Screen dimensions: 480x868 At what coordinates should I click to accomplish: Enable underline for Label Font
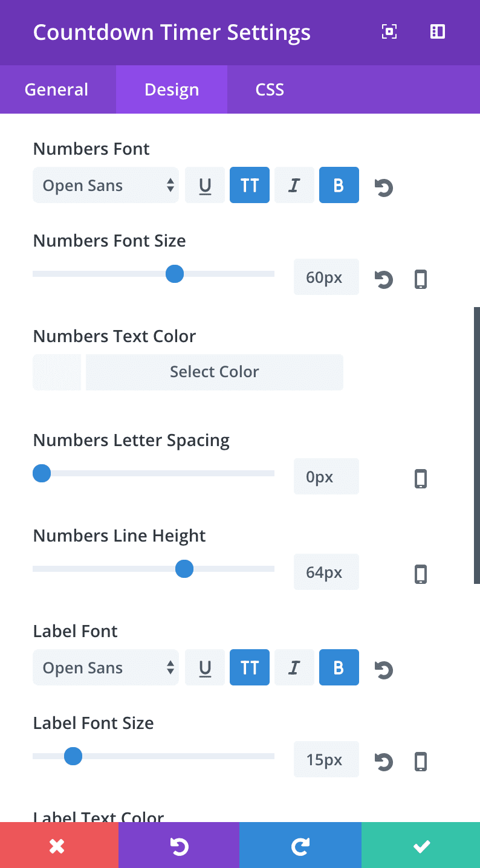[205, 667]
